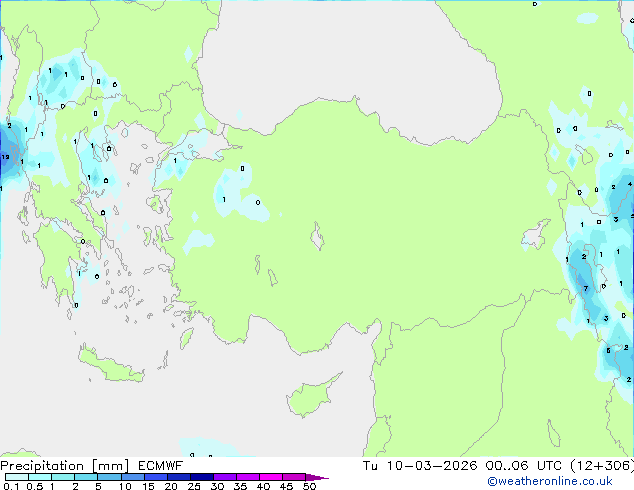Select legend swatch between 35 and 40
Viewport: 634px width, 490px height.
click(x=250, y=477)
